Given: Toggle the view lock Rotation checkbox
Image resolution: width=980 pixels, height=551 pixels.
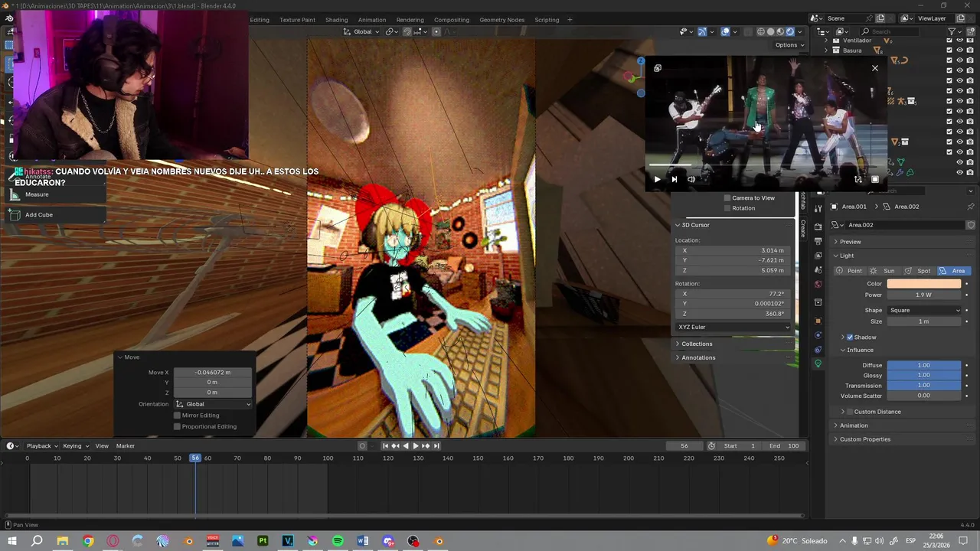Looking at the screenshot, I should click(x=727, y=208).
